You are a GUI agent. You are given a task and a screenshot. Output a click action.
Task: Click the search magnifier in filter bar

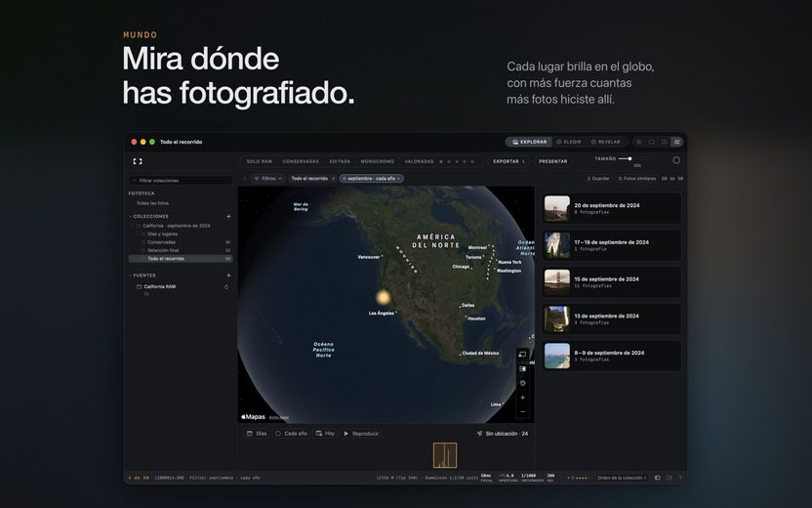coord(245,179)
